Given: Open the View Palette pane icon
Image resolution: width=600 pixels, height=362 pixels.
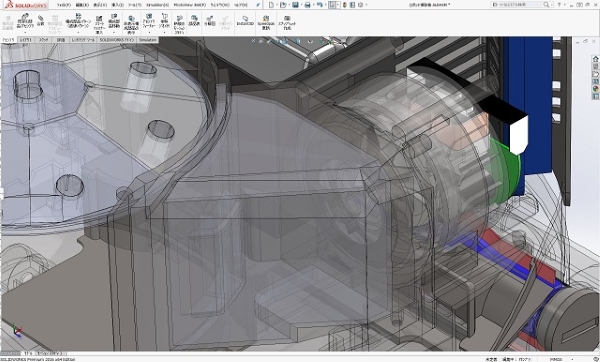Looking at the screenshot, I should coord(595,81).
